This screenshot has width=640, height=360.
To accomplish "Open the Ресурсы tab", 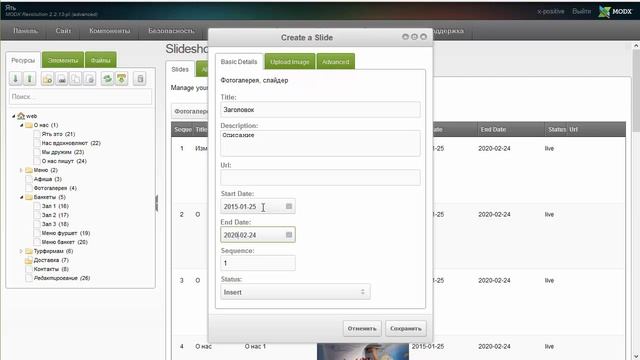I will click(x=23, y=60).
